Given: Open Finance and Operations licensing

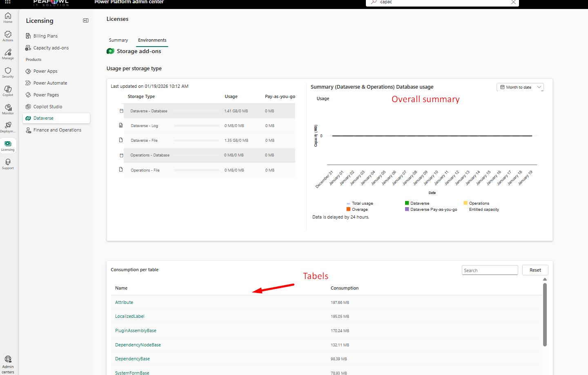Looking at the screenshot, I should click(56, 130).
